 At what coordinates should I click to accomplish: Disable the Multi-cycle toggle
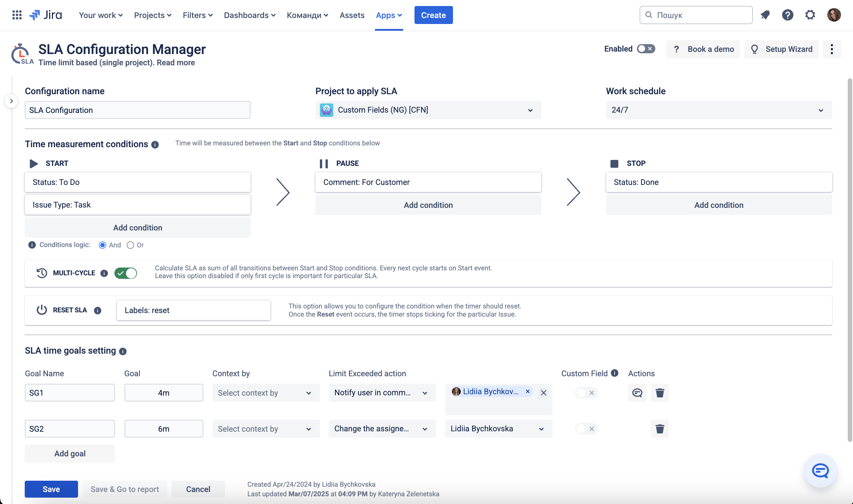point(125,273)
